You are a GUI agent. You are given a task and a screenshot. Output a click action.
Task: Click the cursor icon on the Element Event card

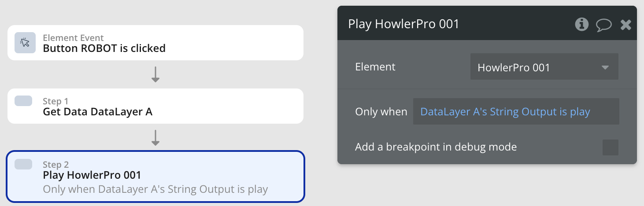click(25, 43)
